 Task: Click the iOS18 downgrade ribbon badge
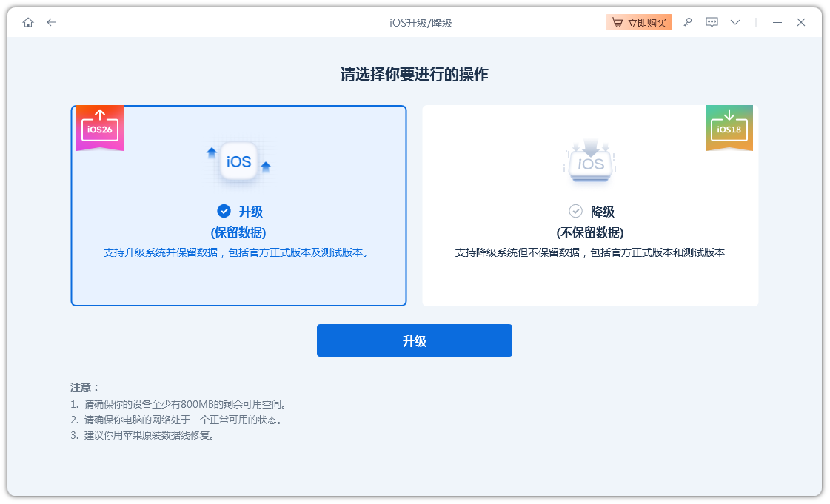[729, 127]
